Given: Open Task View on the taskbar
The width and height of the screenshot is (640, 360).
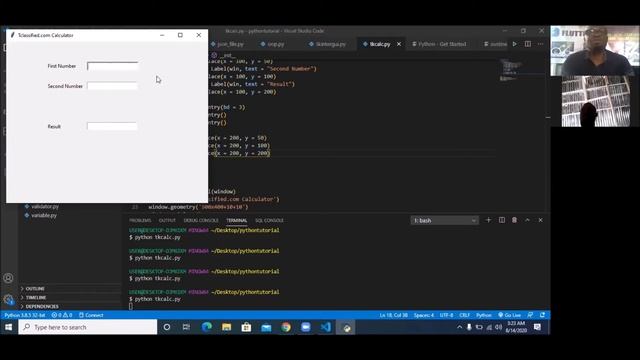Looking at the screenshot, I should click(186, 327).
